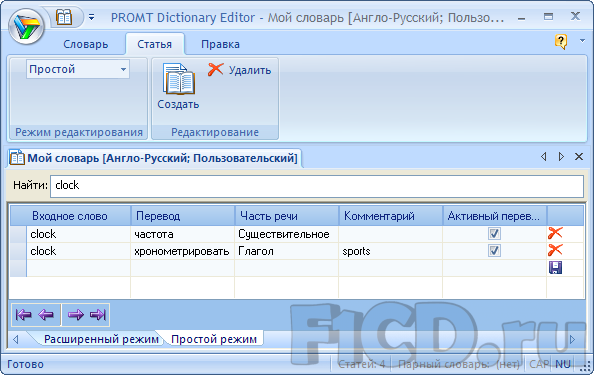Close the Мой словарь document pane

tap(579, 156)
